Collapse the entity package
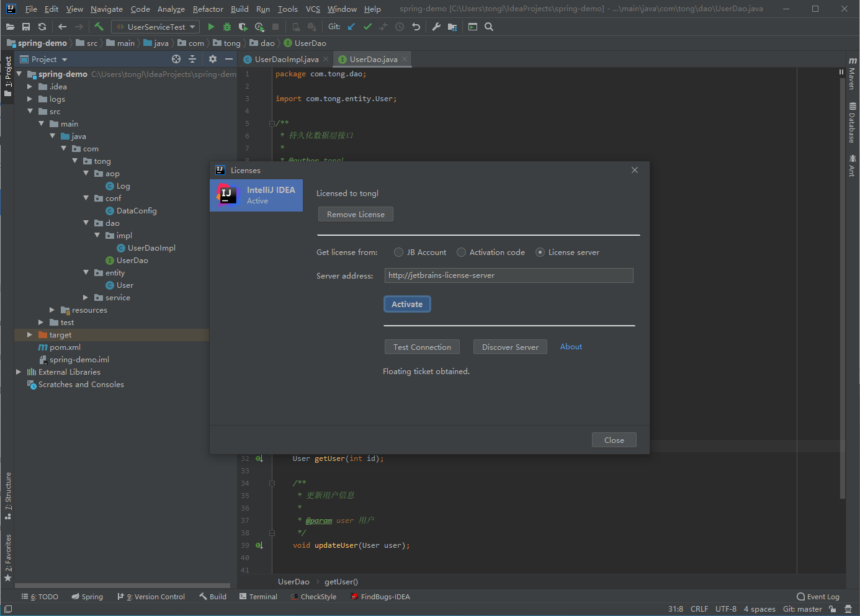This screenshot has height=616, width=860. tap(86, 272)
